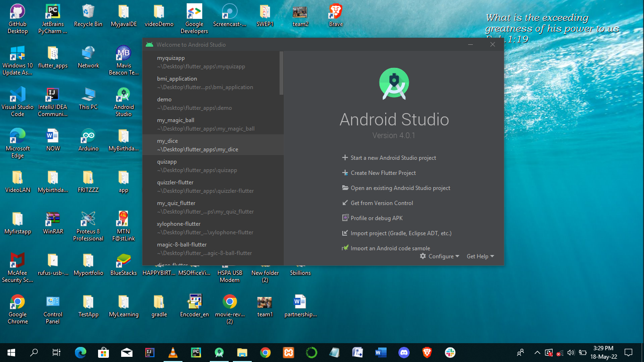Open This PC desktop icon
644x362 pixels.
[88, 99]
